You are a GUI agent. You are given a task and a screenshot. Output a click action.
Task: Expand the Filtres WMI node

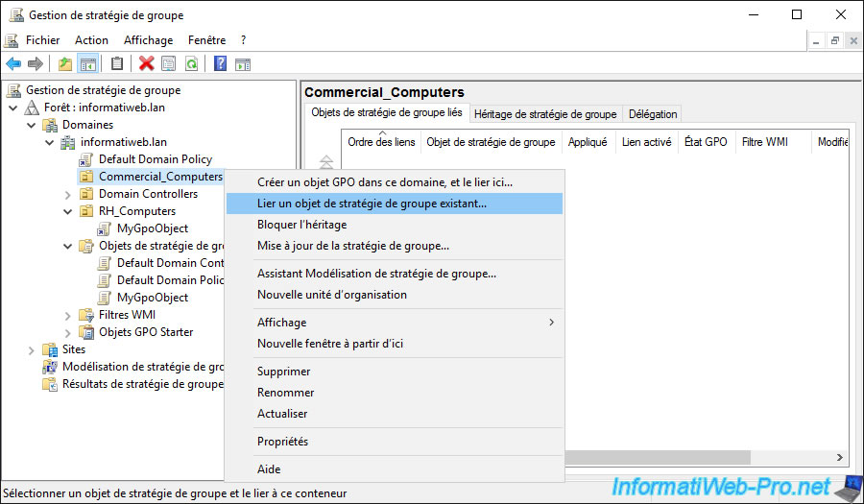67,315
